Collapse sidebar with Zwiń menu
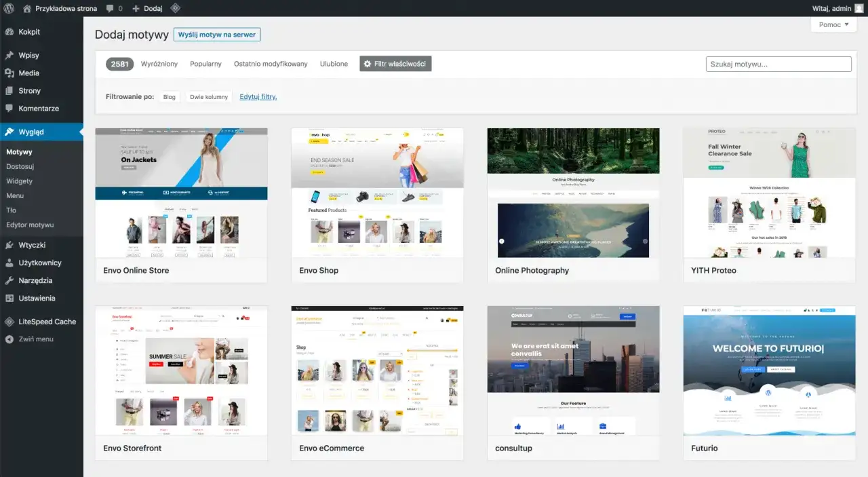The height and width of the screenshot is (477, 868). click(35, 339)
